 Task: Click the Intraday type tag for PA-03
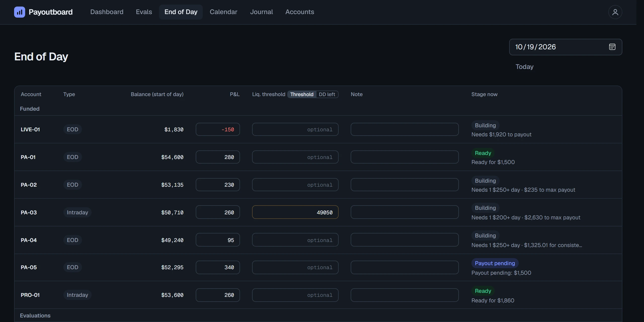[x=77, y=212]
